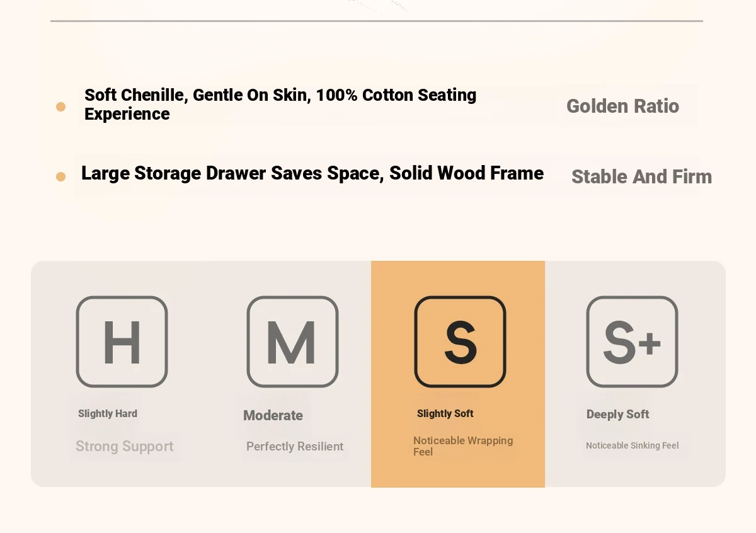This screenshot has width=756, height=533.
Task: Choose the highlighted S softness icon
Action: (460, 341)
